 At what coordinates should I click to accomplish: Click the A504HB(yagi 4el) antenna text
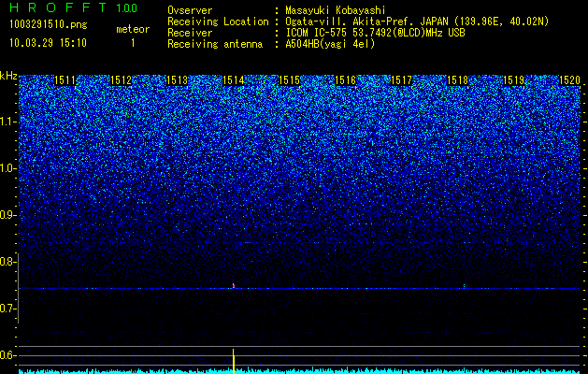click(330, 44)
